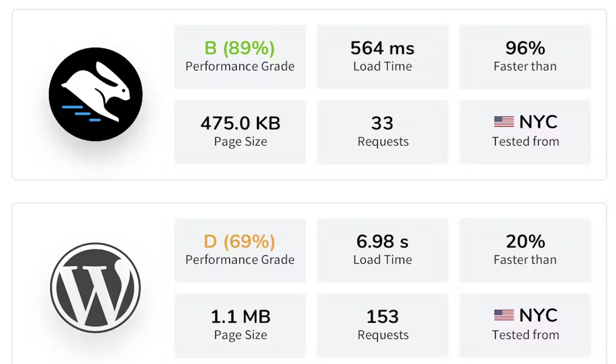This screenshot has height=364, width=616.
Task: Click the US flag in the rabbit card
Action: point(504,122)
